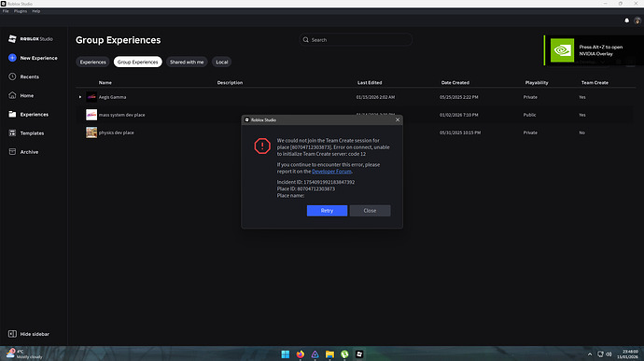Viewport: 644px width, 361px height.
Task: Click the purple triangle taskbar icon
Action: pos(315,354)
